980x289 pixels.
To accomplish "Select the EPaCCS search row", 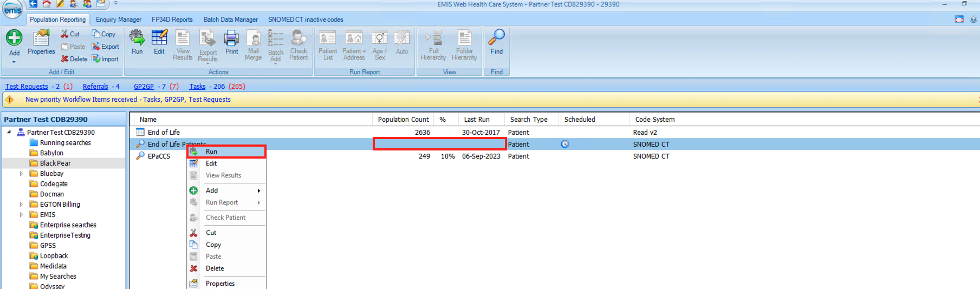I will [x=555, y=156].
